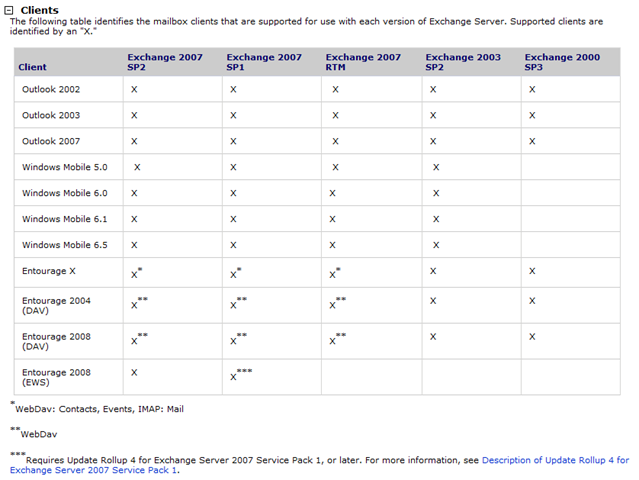Click Entourage X asterisk mark under Exchange 2007 RTM
639x480 pixels.
(x=335, y=273)
